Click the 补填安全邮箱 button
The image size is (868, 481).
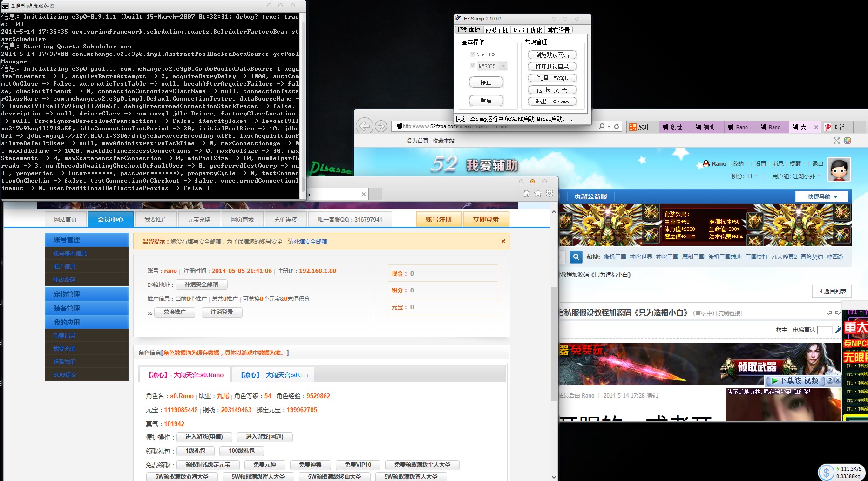(201, 284)
